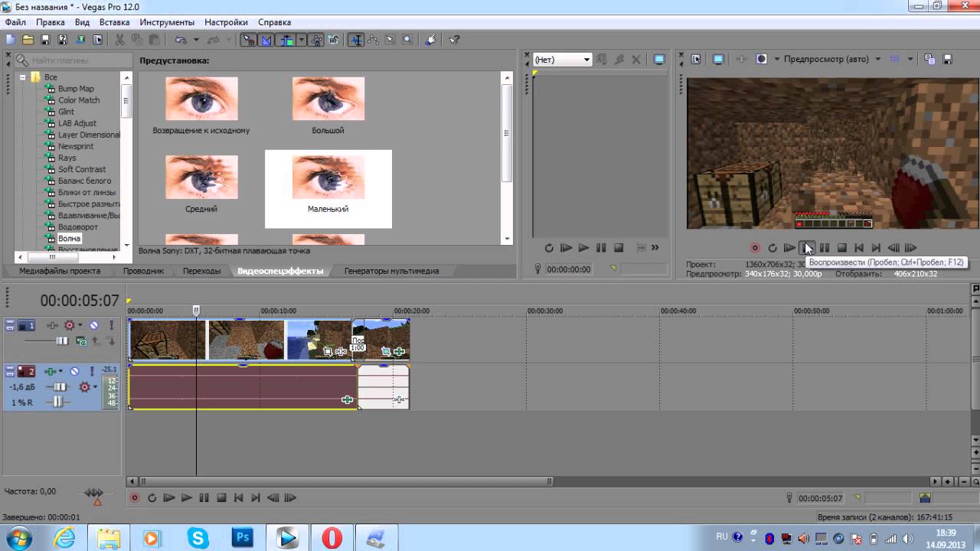Open Предпросмотр (авто) quality dropdown
Viewport: 980px width, 551px height.
pos(832,59)
